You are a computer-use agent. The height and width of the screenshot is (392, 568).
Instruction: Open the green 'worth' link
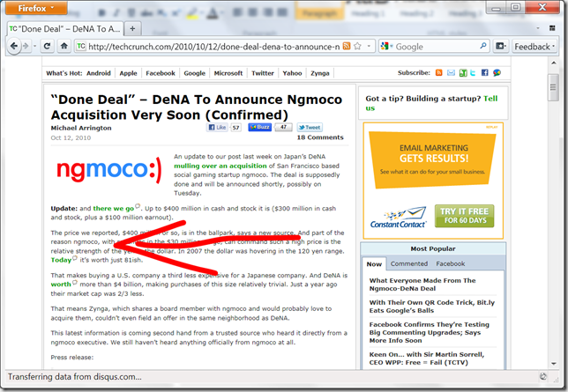point(61,285)
